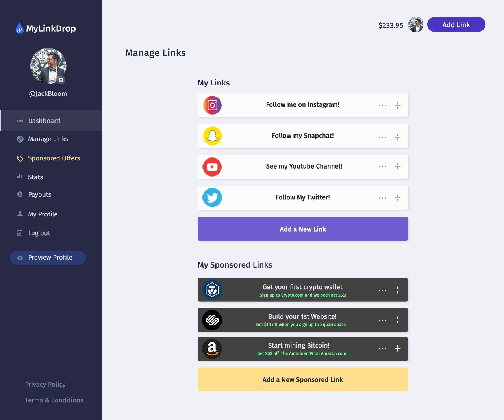
Task: Click 'See my Youtube Channel!' text
Action: tap(304, 166)
